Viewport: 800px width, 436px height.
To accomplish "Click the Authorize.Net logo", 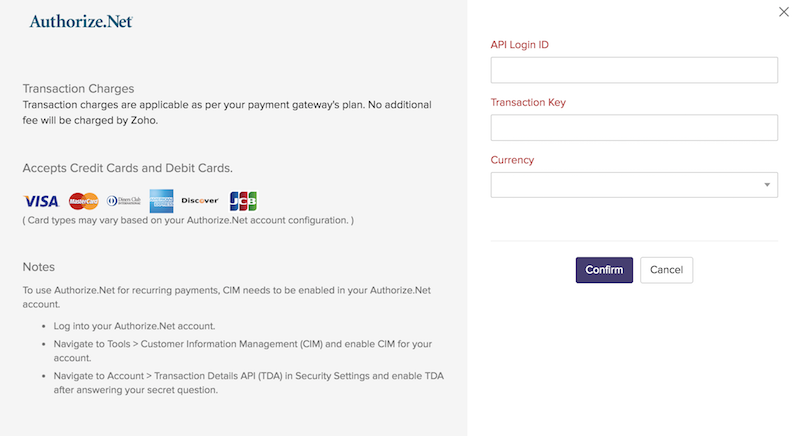I will [81, 21].
